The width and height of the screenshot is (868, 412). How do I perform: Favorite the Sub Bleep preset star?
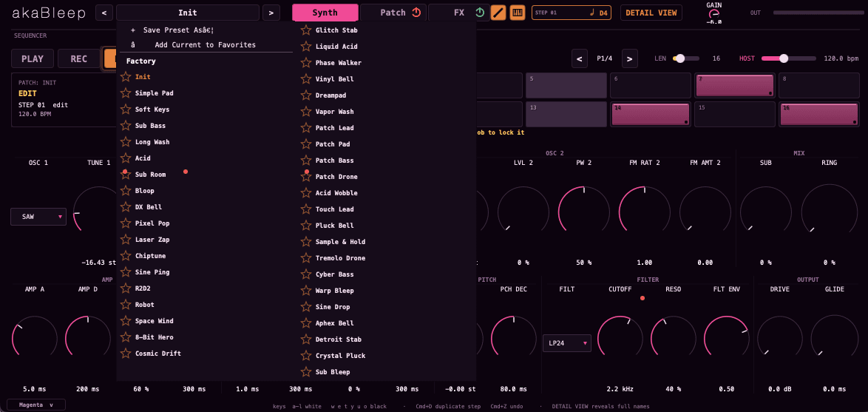(306, 371)
